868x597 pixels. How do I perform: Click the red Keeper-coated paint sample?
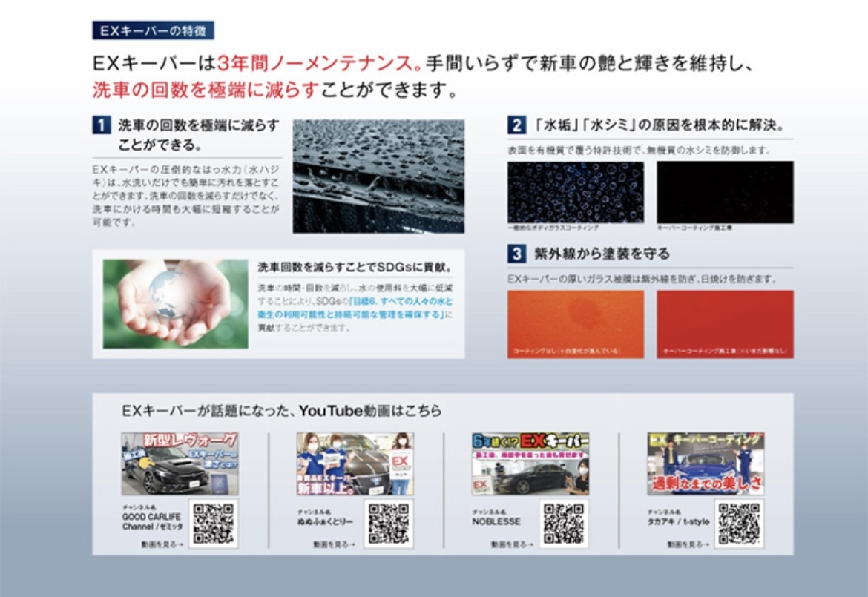(725, 324)
